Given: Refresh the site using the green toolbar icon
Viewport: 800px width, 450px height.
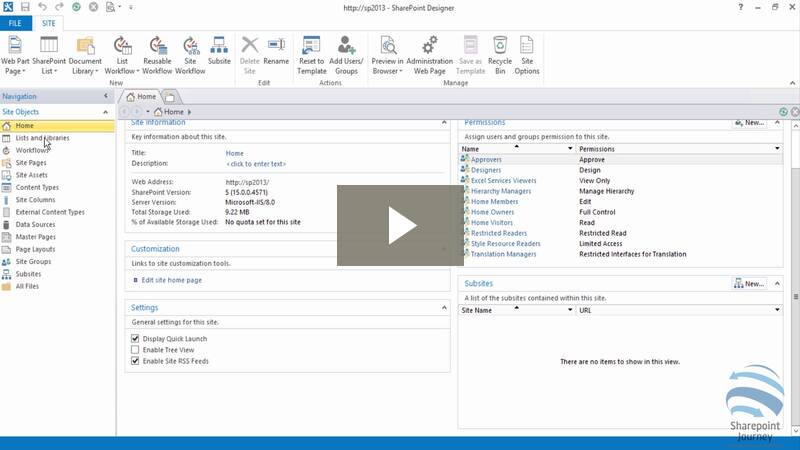Looking at the screenshot, I should [77, 7].
